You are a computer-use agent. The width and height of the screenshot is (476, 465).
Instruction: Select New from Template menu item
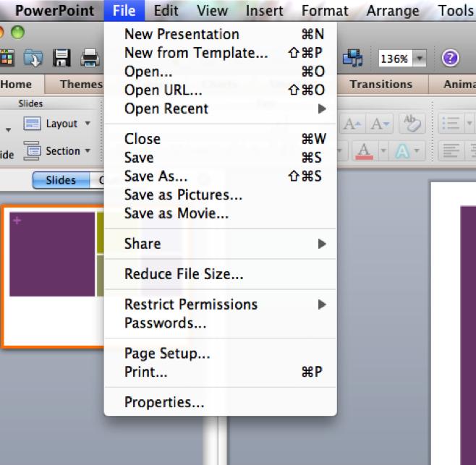pos(220,53)
